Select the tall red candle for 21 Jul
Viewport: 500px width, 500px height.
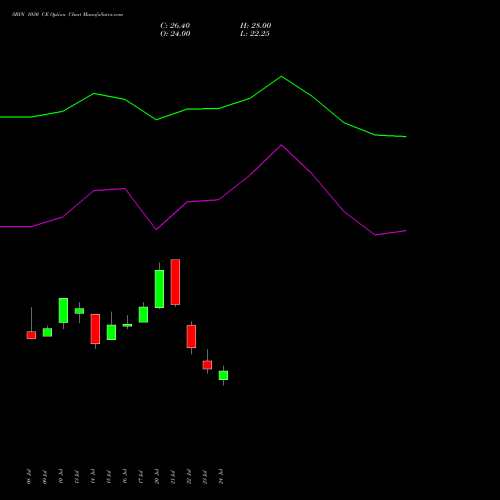pos(175,282)
